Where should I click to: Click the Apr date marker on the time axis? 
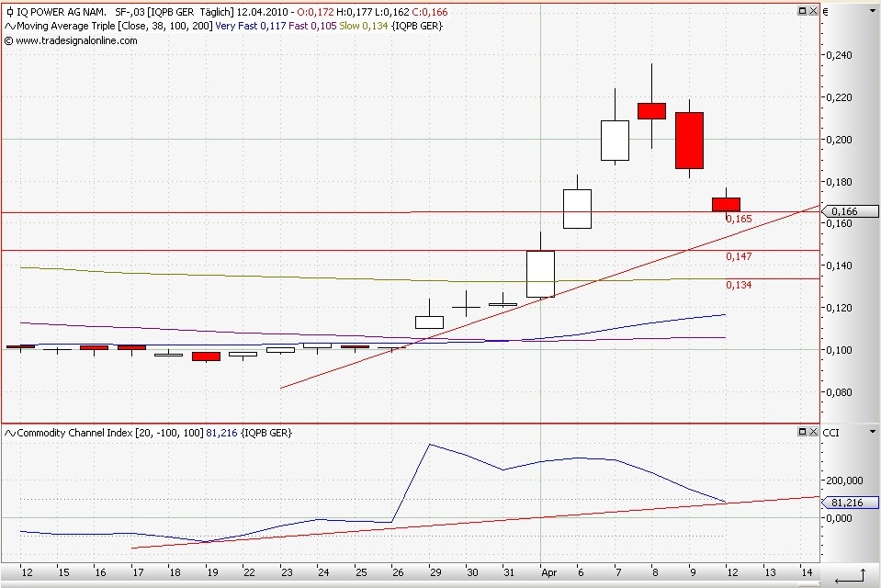(549, 572)
